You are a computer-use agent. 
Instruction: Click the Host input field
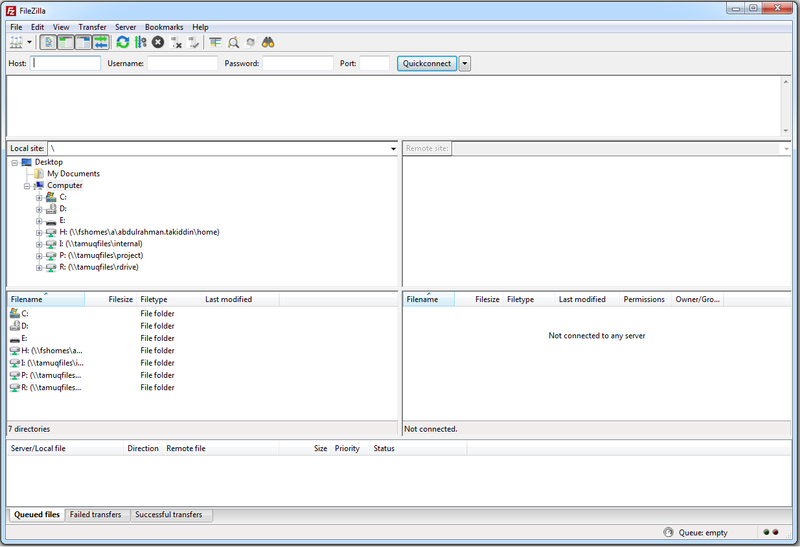(66, 63)
